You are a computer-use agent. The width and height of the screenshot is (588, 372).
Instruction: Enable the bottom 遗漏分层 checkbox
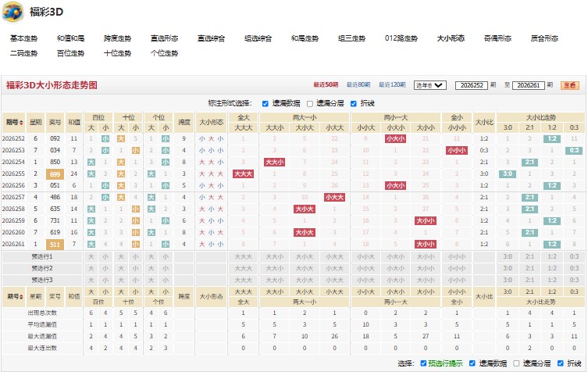[x=516, y=363]
